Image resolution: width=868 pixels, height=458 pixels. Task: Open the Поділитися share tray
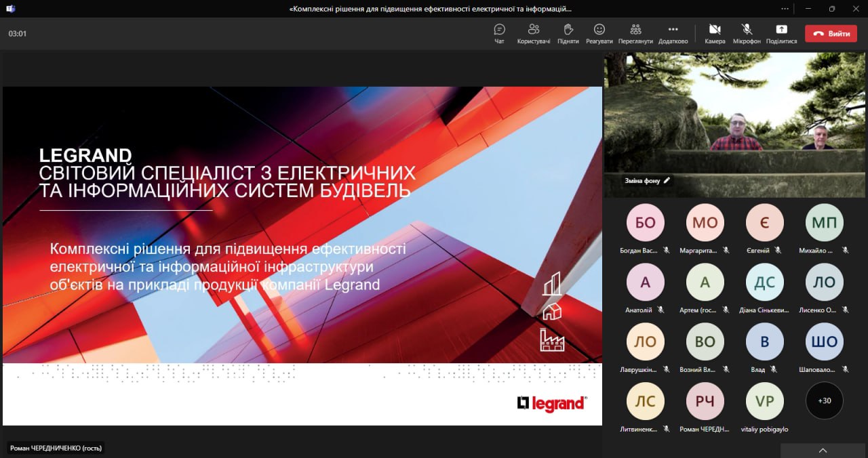781,34
